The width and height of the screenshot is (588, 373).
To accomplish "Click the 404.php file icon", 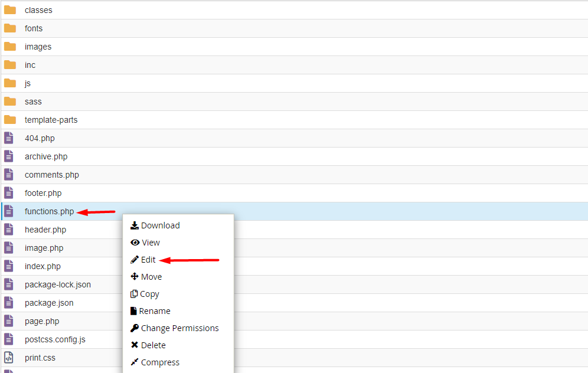I will [x=9, y=138].
